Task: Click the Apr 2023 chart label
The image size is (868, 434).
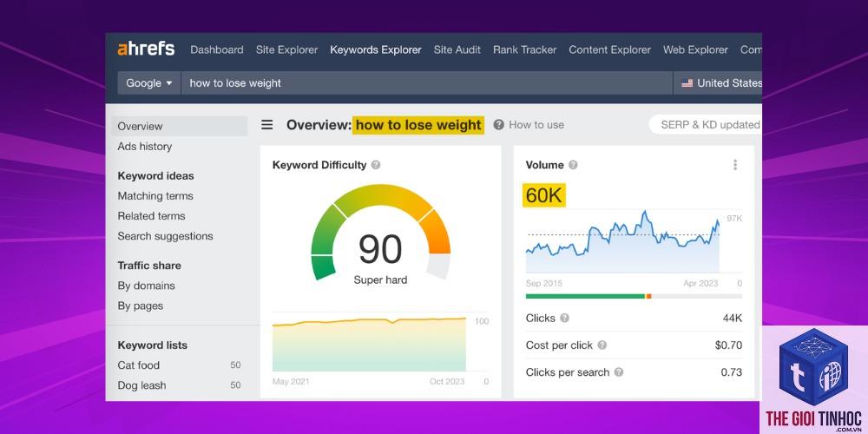Action: (700, 284)
